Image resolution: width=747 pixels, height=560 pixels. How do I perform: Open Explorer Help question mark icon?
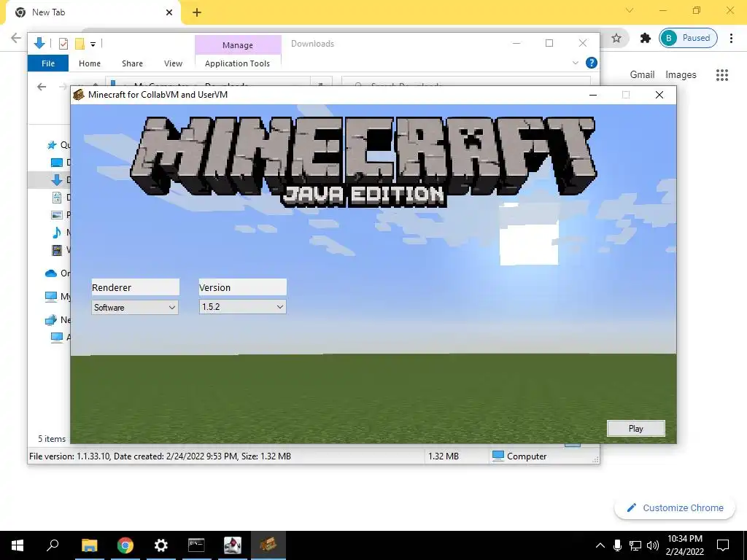[x=591, y=63]
